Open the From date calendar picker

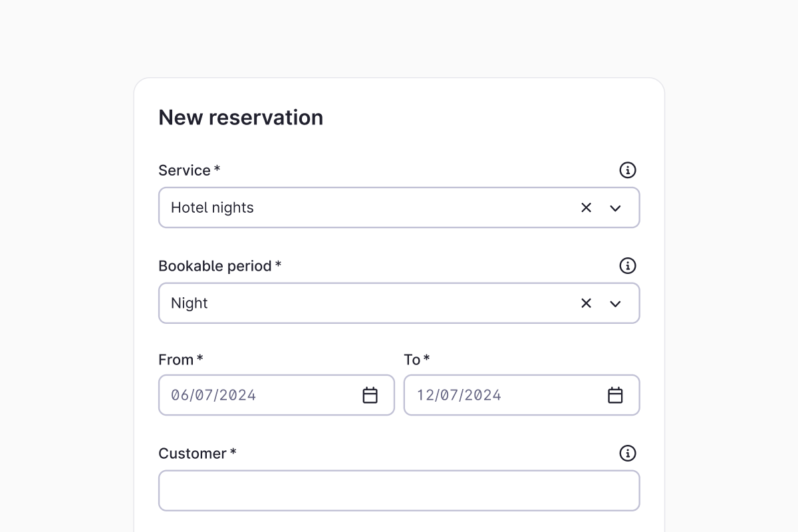pyautogui.click(x=370, y=395)
